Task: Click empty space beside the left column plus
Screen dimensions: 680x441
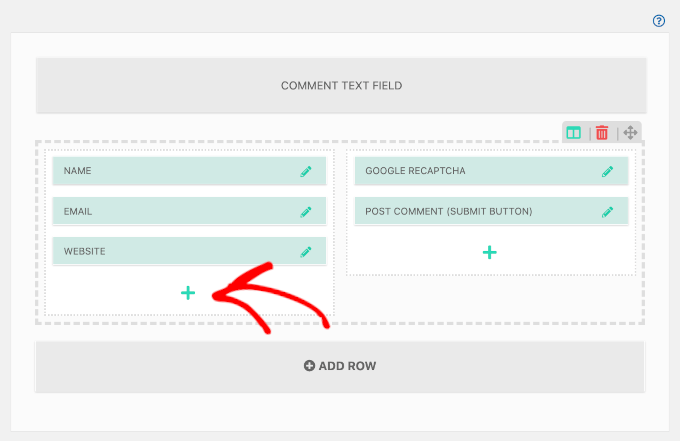Action: (100, 293)
